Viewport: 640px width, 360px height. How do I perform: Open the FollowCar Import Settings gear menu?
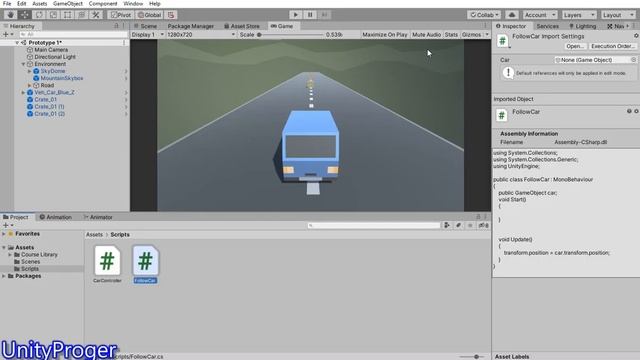pos(636,36)
